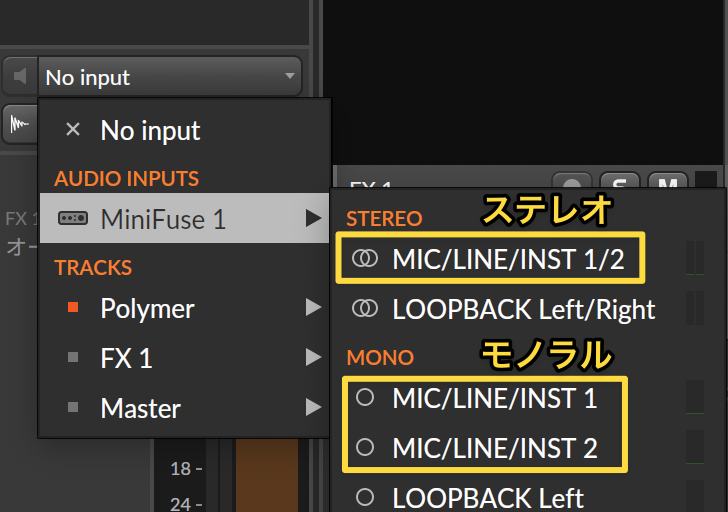Click the gray Master track square
728x512 pixels.
coord(73,407)
